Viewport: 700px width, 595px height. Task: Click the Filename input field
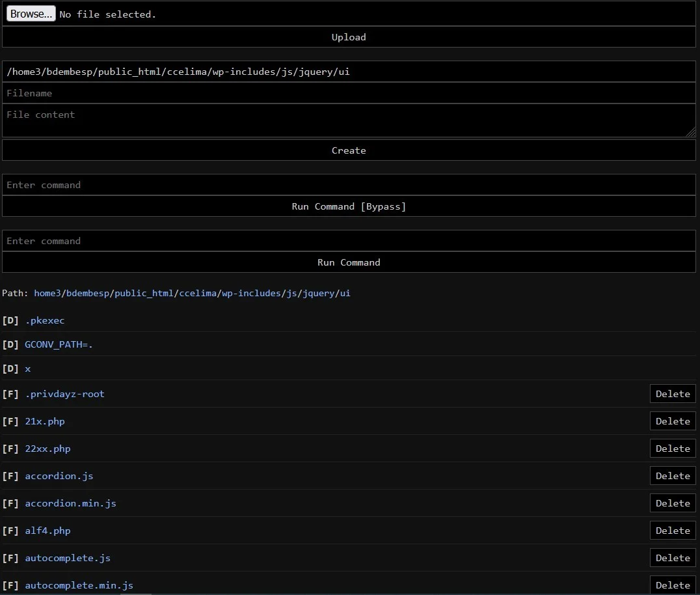point(349,92)
